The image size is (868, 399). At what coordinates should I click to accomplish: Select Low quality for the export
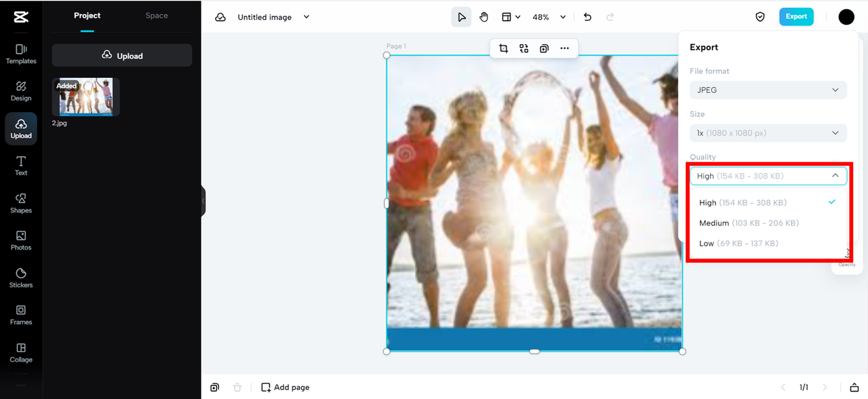738,243
